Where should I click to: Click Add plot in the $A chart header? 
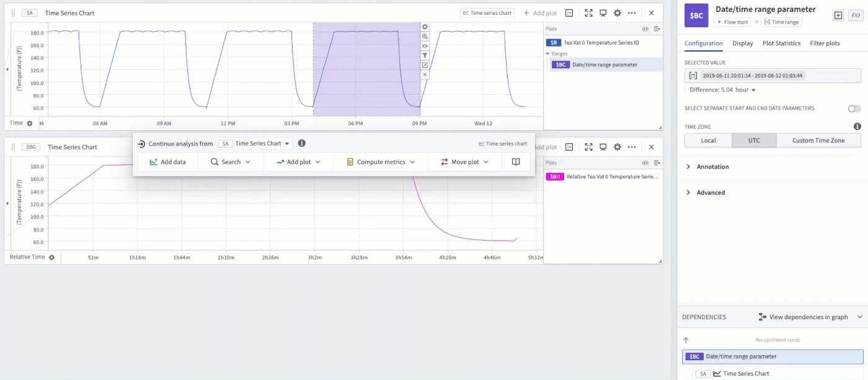point(541,13)
